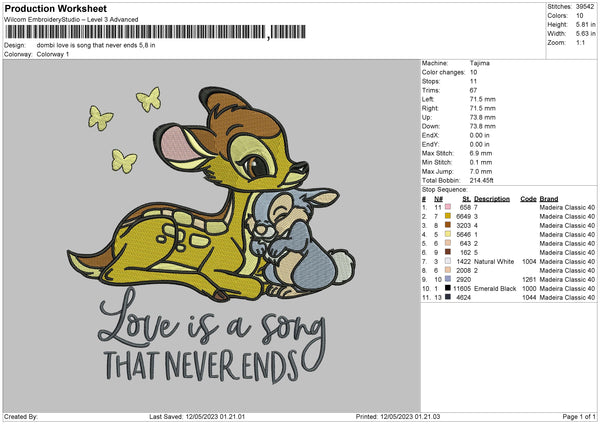Click the pink color swatch in stop row 1
The width and height of the screenshot is (600, 424).
pos(447,207)
